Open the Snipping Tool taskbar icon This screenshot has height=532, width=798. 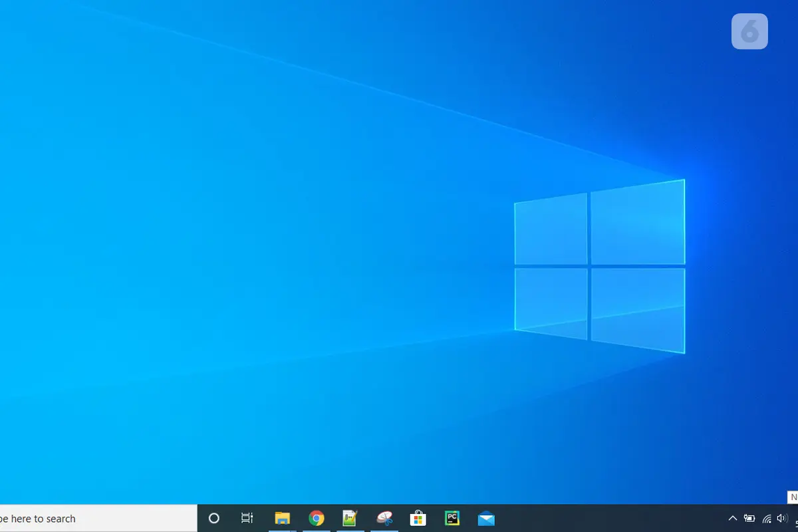coord(384,519)
